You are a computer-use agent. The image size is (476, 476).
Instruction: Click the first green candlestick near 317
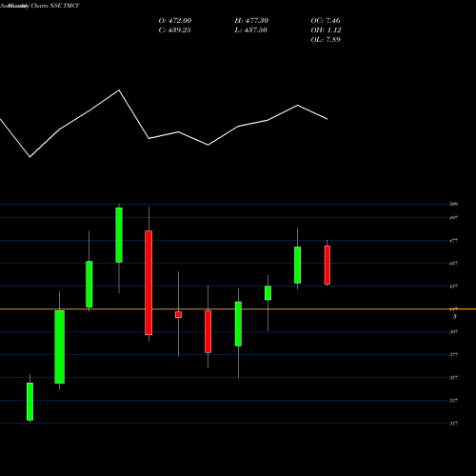click(30, 402)
